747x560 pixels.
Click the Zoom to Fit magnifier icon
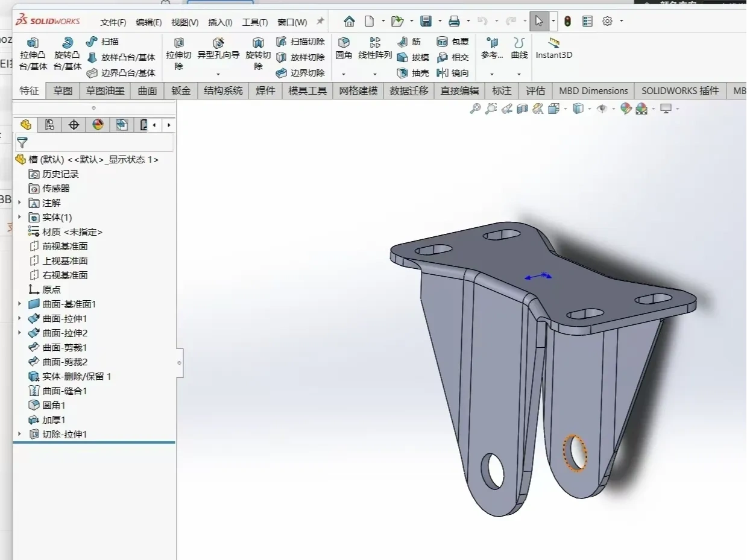click(x=475, y=109)
